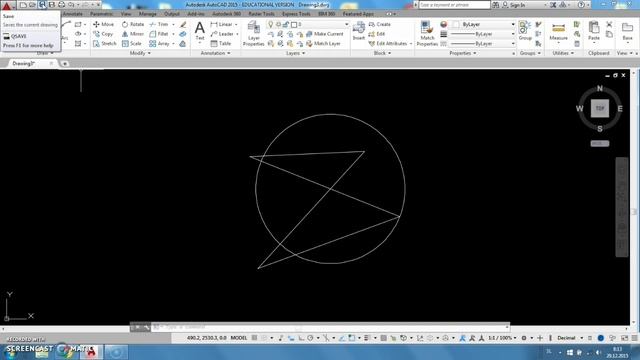The width and height of the screenshot is (640, 360).
Task: Open the Annotate ribbon tab
Action: 73,14
